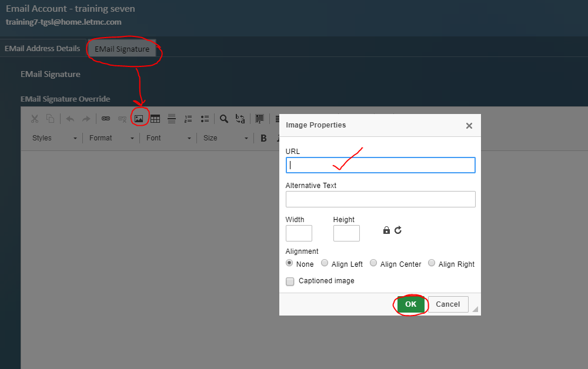Click the Link icon in the toolbar
The height and width of the screenshot is (369, 588).
coord(106,119)
